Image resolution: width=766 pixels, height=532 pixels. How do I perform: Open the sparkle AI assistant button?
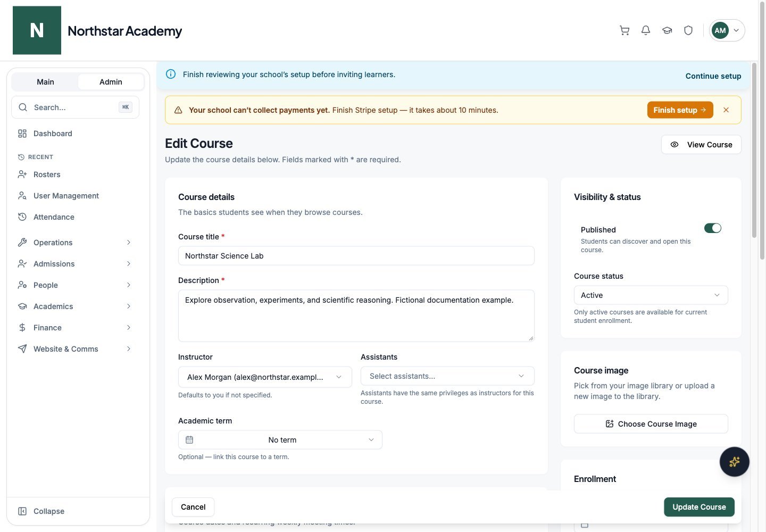735,462
